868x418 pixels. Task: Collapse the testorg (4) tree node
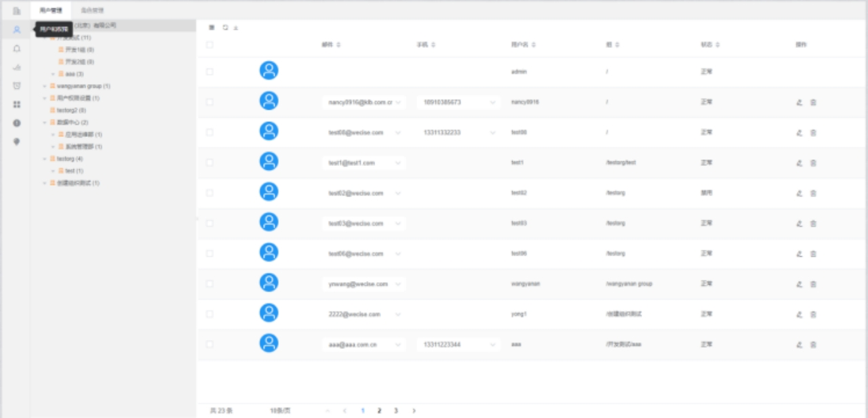pos(45,159)
